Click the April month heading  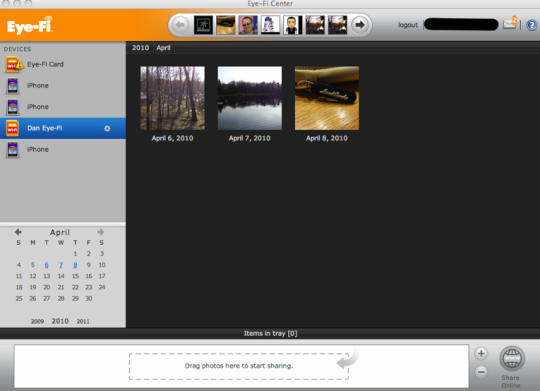coord(60,232)
